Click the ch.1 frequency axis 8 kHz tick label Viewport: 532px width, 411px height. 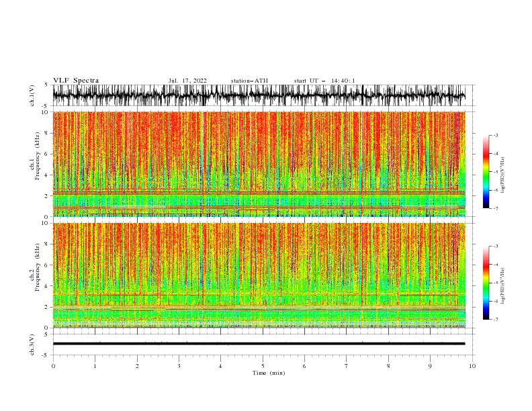point(46,133)
